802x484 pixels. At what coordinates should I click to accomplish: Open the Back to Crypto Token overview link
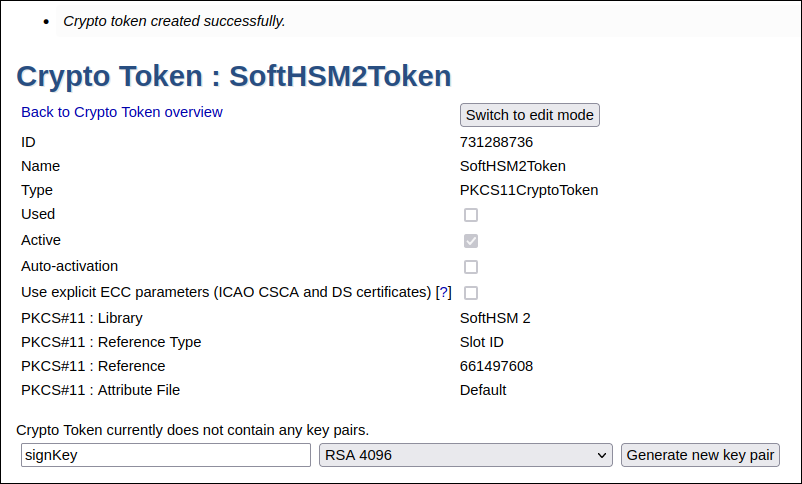coord(122,112)
